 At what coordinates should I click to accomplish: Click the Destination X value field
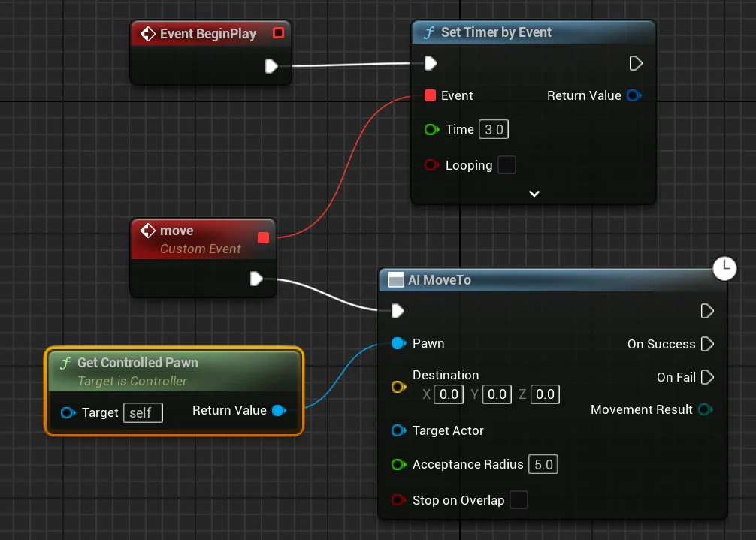[x=449, y=394]
